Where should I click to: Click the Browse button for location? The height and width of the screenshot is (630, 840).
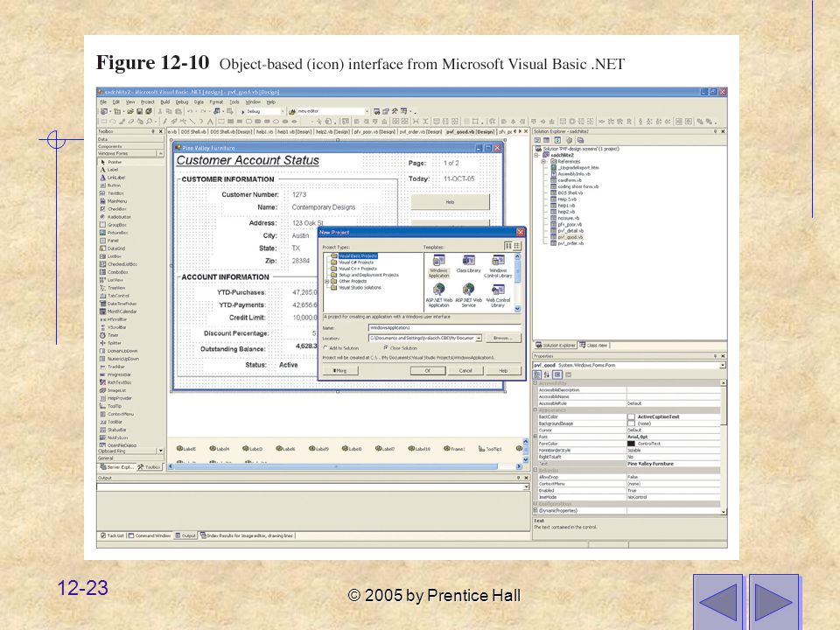(x=503, y=338)
